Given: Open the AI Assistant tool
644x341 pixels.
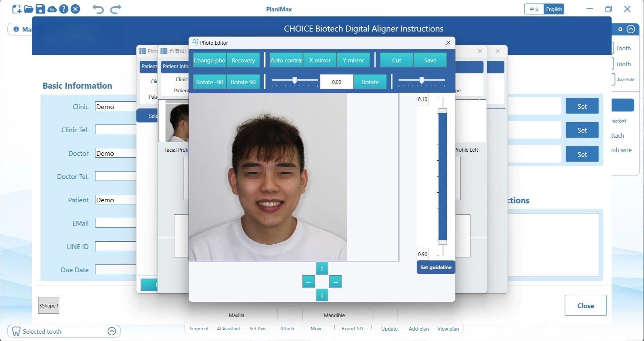Looking at the screenshot, I should [x=228, y=329].
